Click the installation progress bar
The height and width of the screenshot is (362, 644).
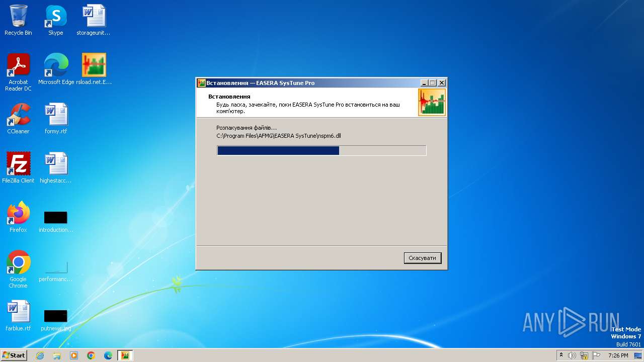(321, 150)
